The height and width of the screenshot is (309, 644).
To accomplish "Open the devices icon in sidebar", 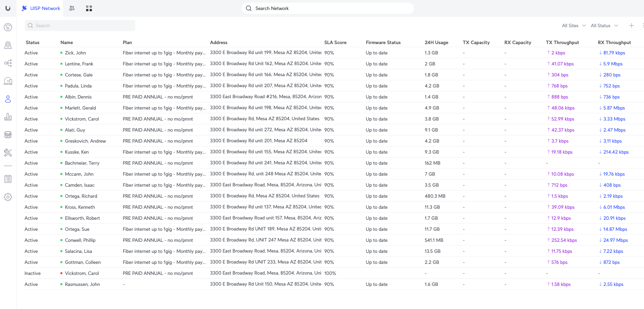I will [8, 81].
